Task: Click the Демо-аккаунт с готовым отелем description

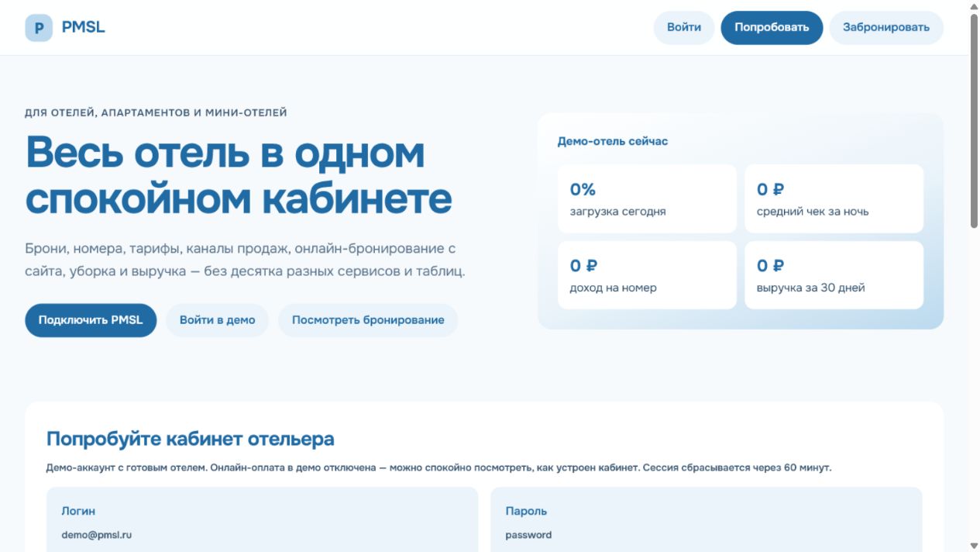Action: tap(438, 468)
